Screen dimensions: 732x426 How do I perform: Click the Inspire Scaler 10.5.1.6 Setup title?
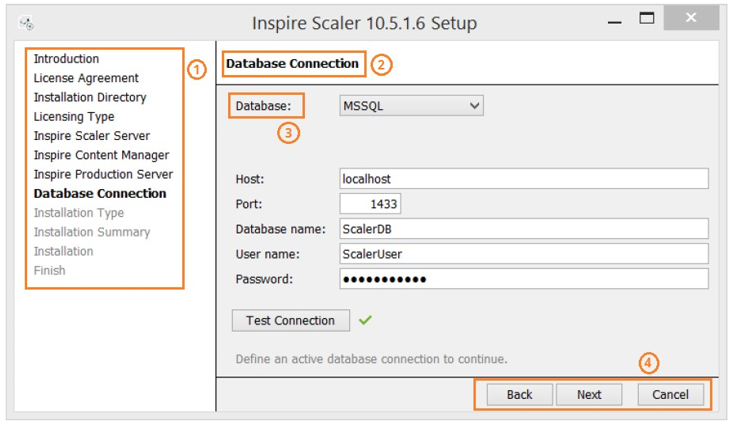point(364,23)
